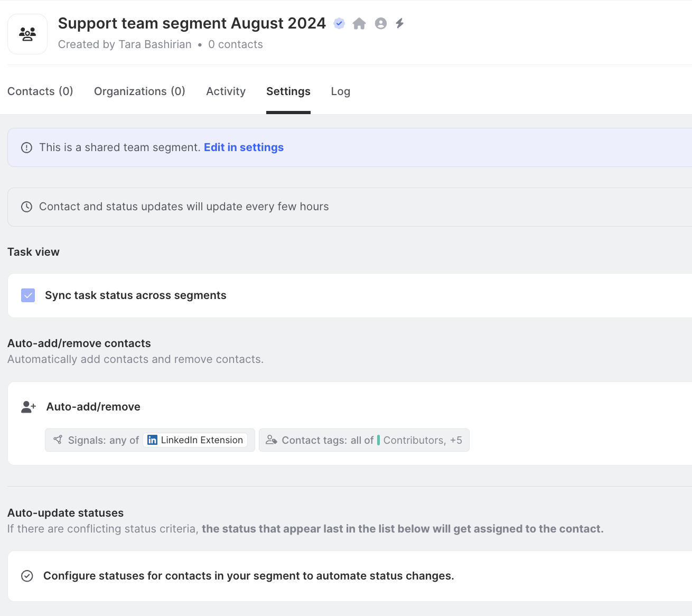Click the clock icon beside the update notice
Screen dimensions: 692x616
(26, 207)
